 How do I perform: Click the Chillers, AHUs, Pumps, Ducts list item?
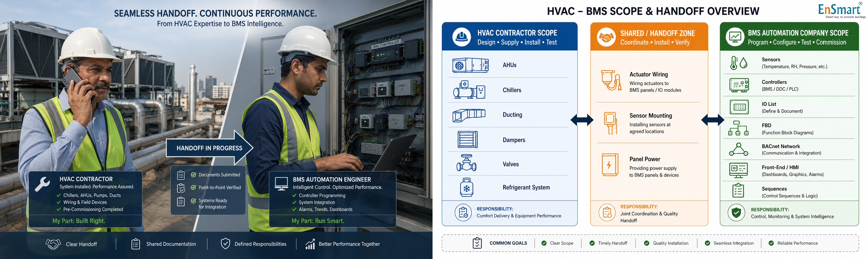pos(92,196)
